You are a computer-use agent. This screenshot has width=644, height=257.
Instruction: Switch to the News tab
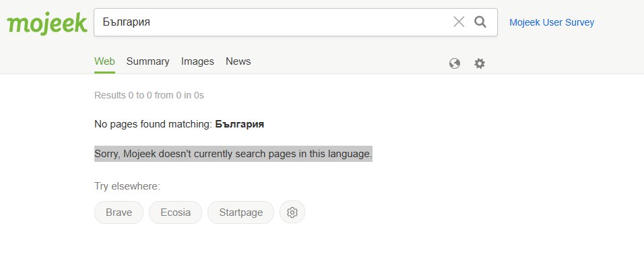[238, 61]
